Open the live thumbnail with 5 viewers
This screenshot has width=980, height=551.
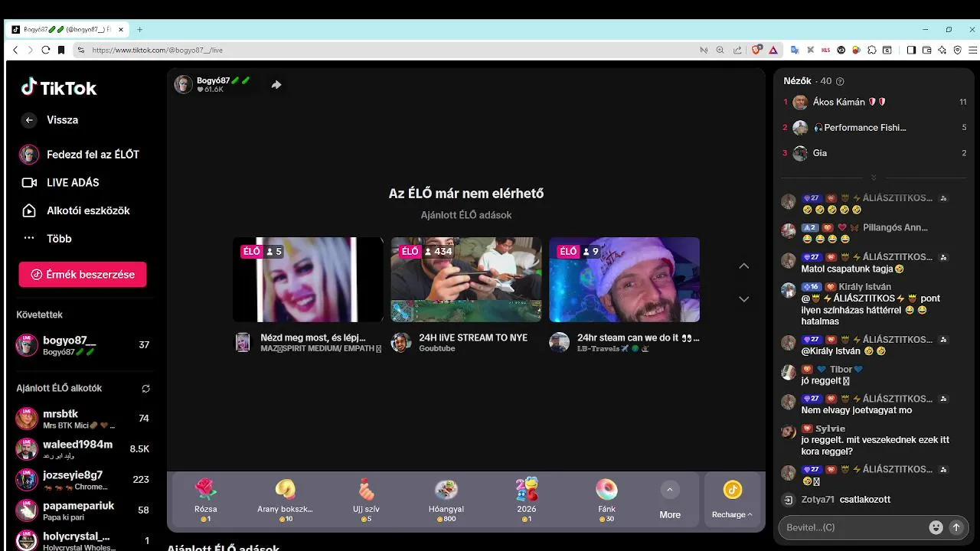coord(308,279)
